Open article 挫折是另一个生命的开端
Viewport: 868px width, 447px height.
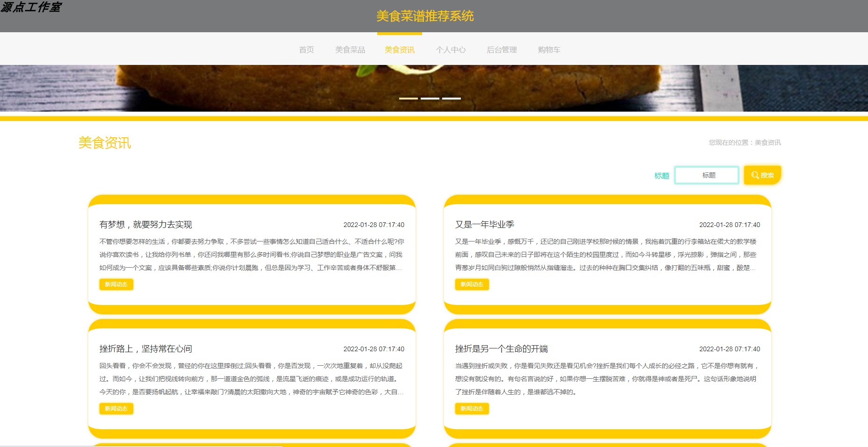tap(502, 349)
